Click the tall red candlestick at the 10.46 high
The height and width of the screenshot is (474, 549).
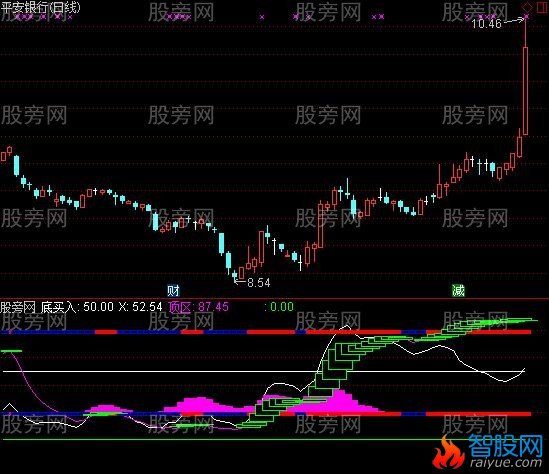(525, 91)
